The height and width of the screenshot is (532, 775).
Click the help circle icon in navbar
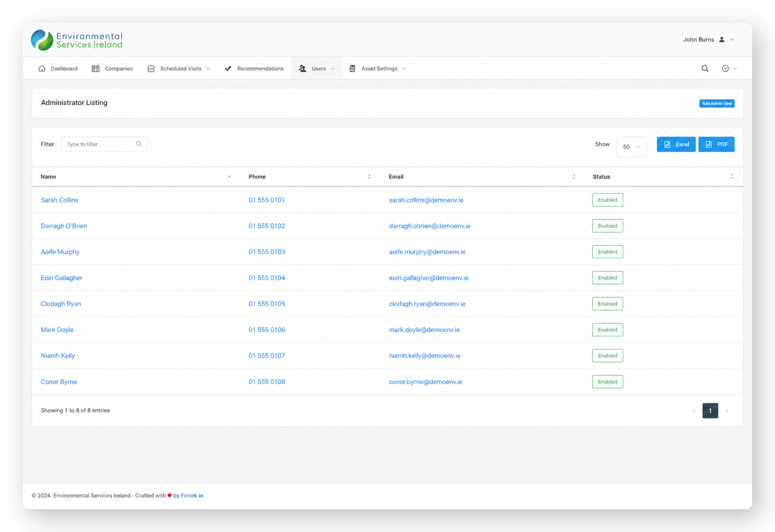pos(725,68)
